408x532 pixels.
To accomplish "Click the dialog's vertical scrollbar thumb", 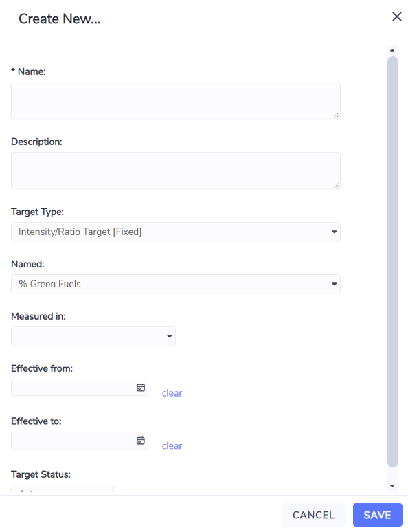I will 393,262.
